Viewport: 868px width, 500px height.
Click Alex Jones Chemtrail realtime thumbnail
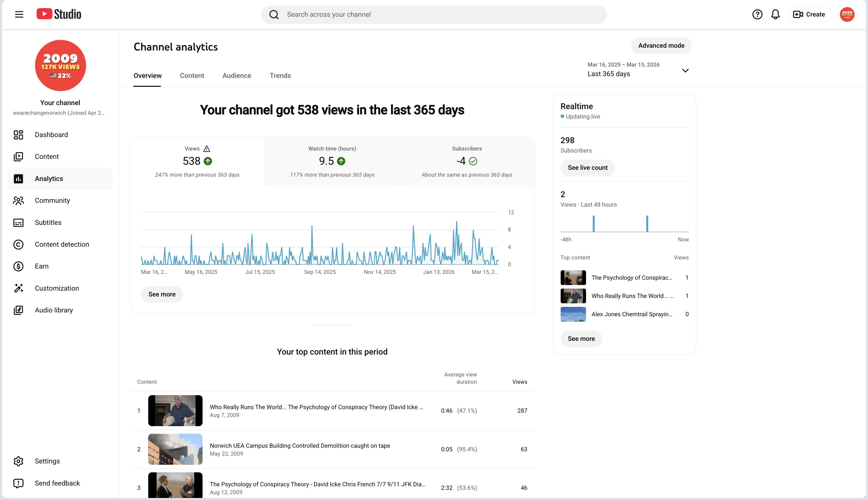tap(573, 314)
